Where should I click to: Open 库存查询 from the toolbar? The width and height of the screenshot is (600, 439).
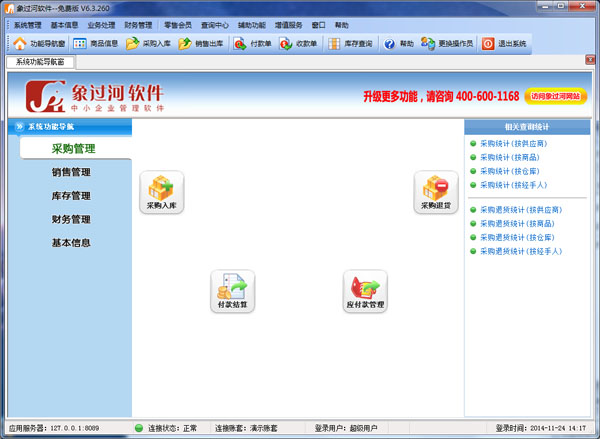tap(350, 44)
